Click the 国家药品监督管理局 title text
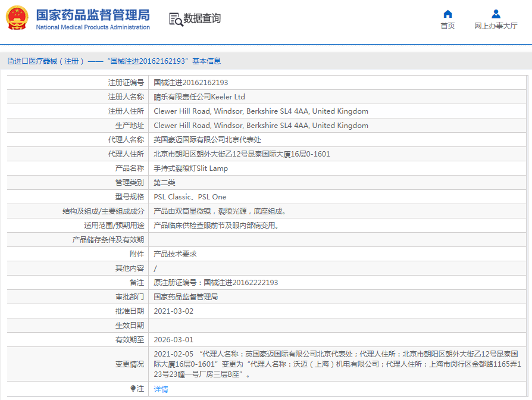Viewport: 532px width, 400px height. 93,15
